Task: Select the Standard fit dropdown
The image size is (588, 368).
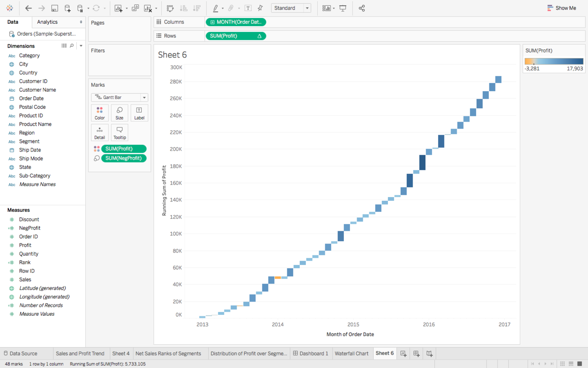Action: point(291,8)
